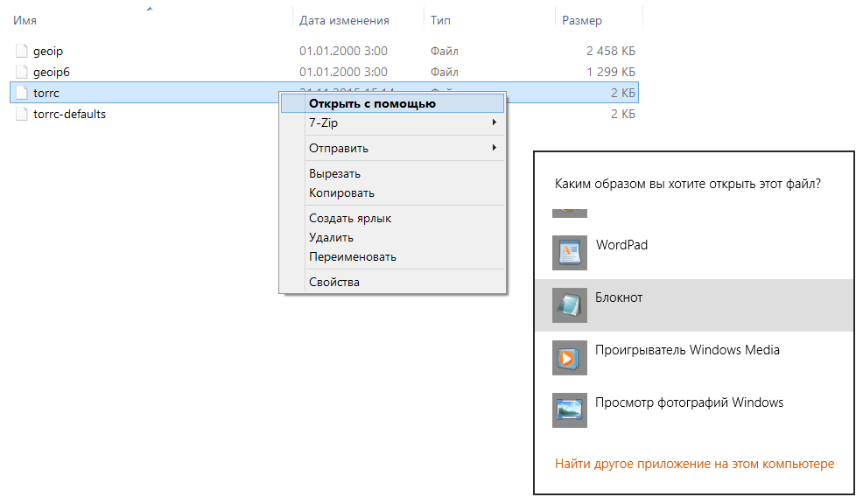Select Переименовать in the context menu
This screenshot has width=863, height=504.
352,256
